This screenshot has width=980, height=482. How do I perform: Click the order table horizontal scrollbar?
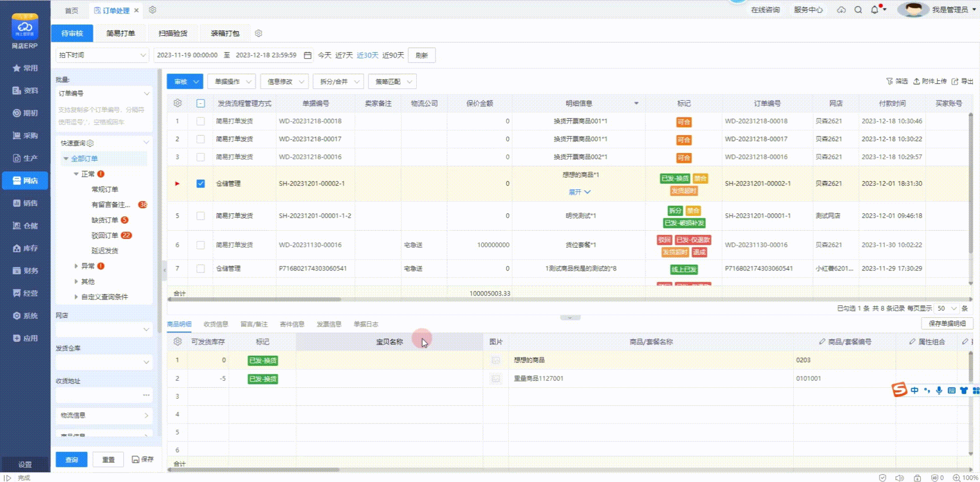click(255, 299)
